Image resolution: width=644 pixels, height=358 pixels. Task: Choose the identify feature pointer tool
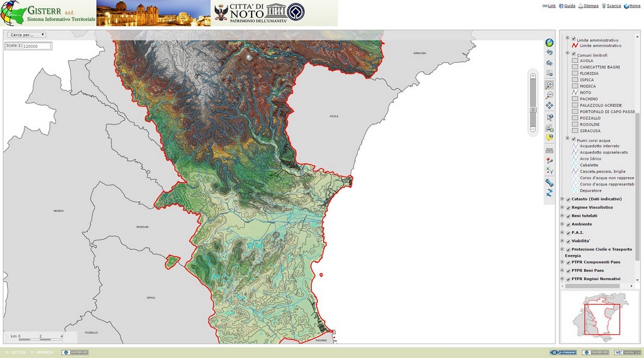click(x=549, y=117)
